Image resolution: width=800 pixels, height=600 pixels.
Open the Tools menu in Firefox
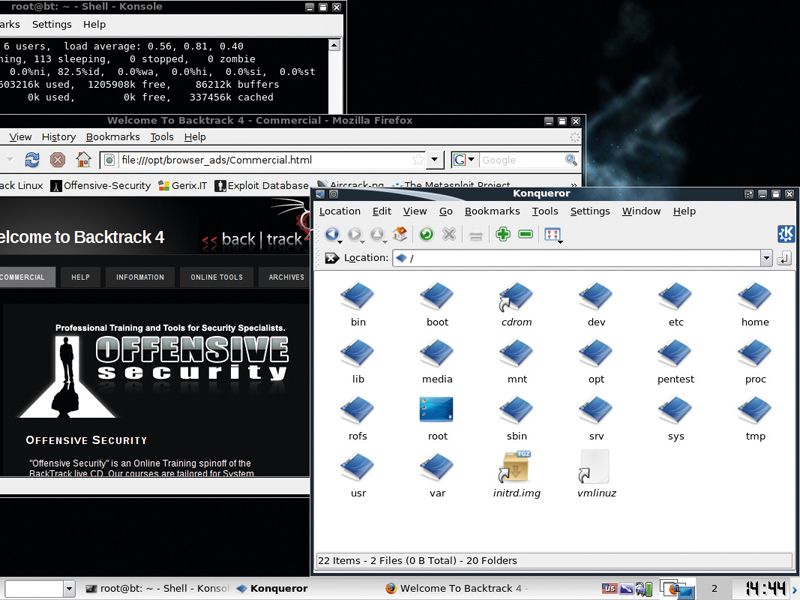(162, 137)
